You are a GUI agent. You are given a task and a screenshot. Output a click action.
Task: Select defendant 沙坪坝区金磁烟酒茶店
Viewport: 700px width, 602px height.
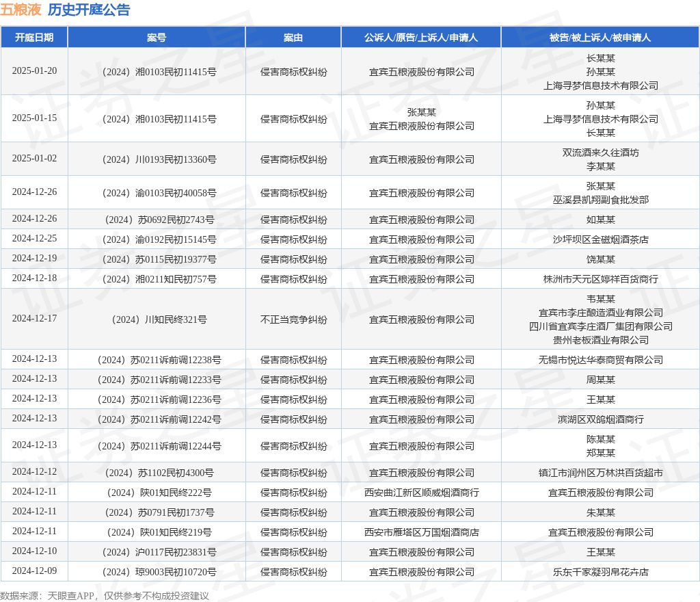[600, 239]
